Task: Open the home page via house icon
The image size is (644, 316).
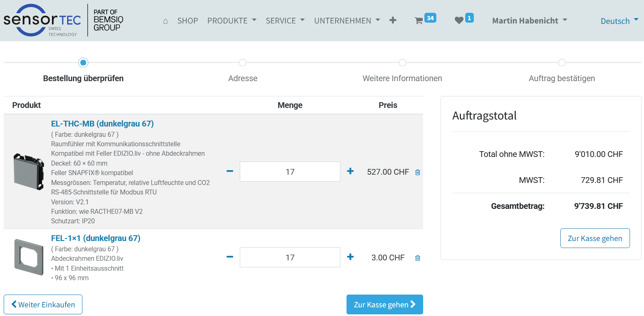Action: point(165,21)
